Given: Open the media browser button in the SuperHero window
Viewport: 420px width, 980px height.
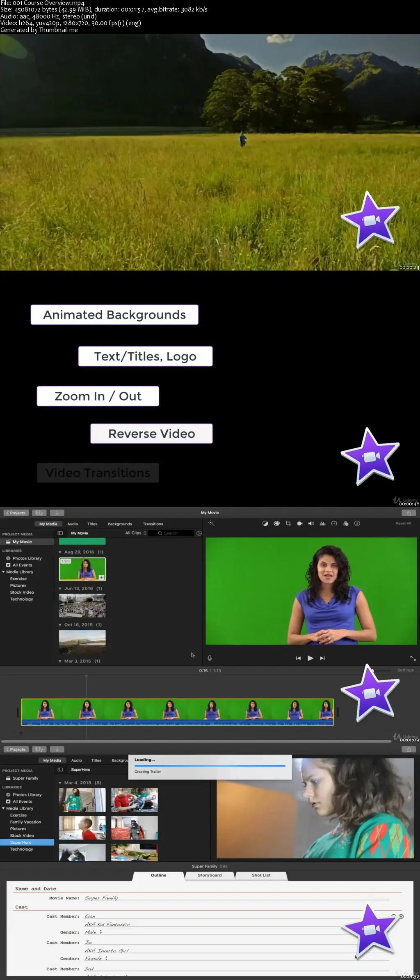Looking at the screenshot, I should tap(39, 749).
